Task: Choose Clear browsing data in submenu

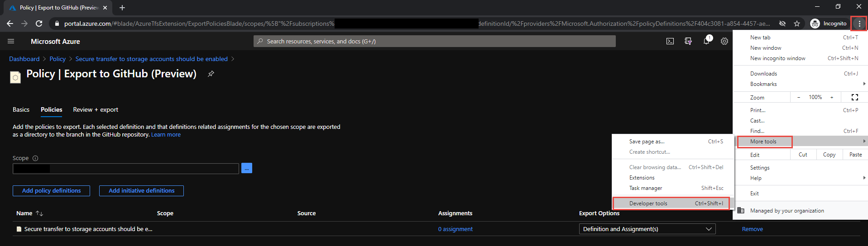Action: [672, 167]
